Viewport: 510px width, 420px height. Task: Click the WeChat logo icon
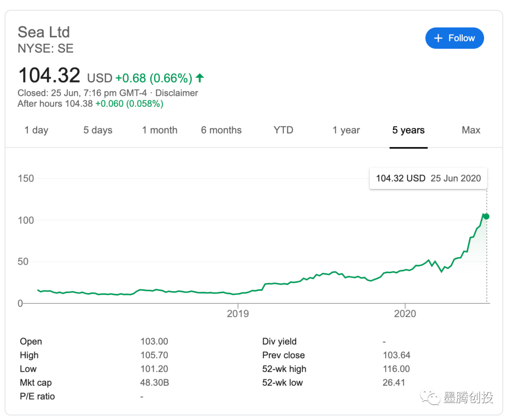point(430,397)
